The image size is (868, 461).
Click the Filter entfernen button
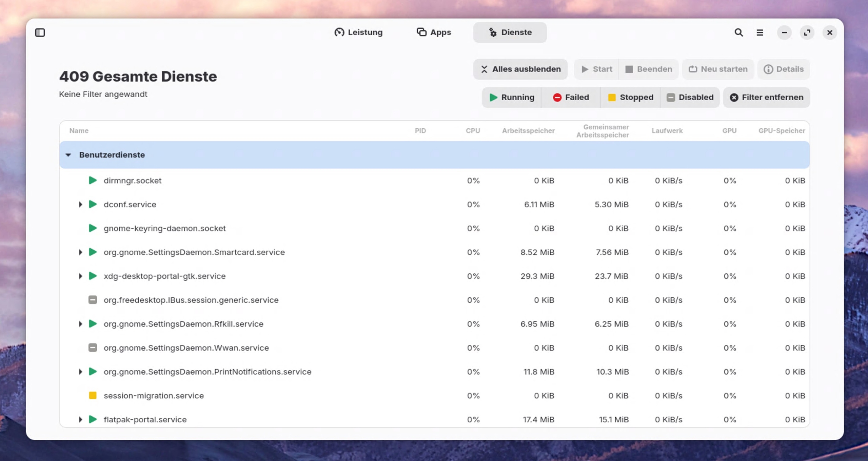766,98
